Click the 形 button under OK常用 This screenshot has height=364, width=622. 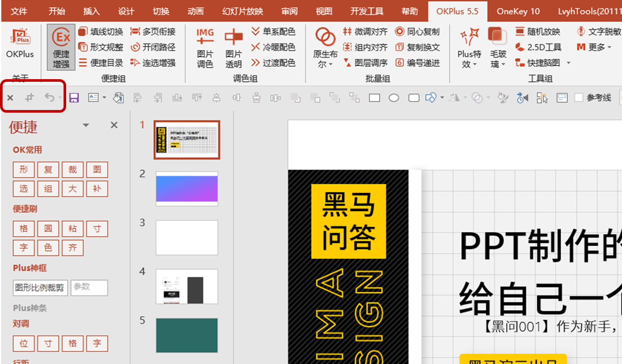pyautogui.click(x=24, y=170)
